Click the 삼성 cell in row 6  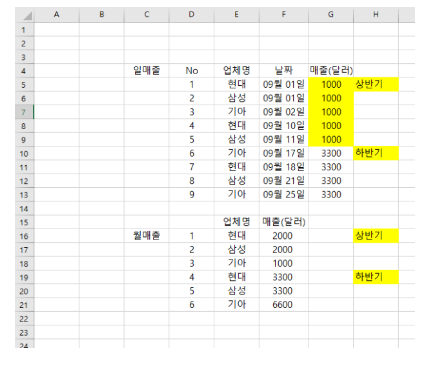pos(237,98)
